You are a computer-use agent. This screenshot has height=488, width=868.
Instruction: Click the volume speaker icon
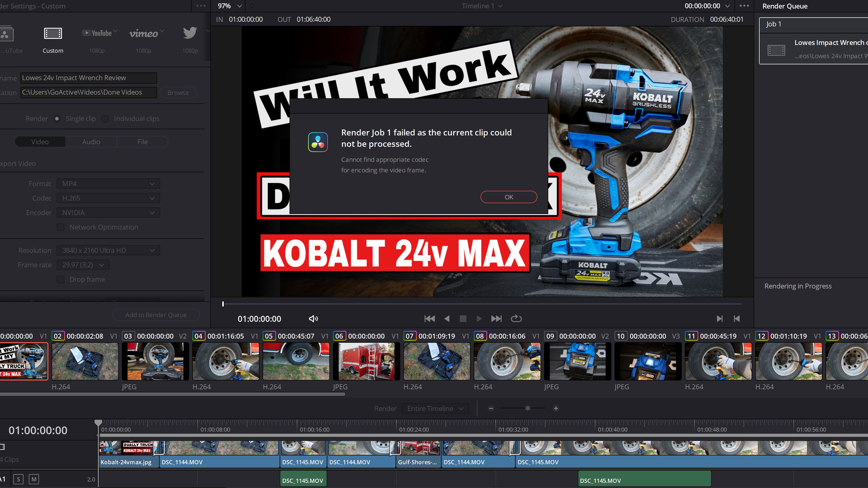point(313,319)
